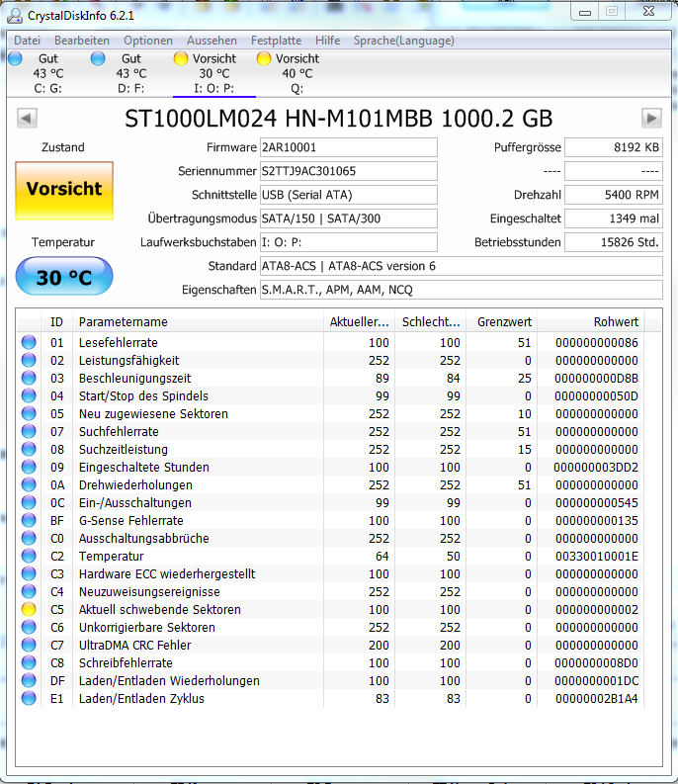Select the Laden/Entladen Zyklus parameter name
Image resolution: width=678 pixels, height=784 pixels.
[x=141, y=699]
